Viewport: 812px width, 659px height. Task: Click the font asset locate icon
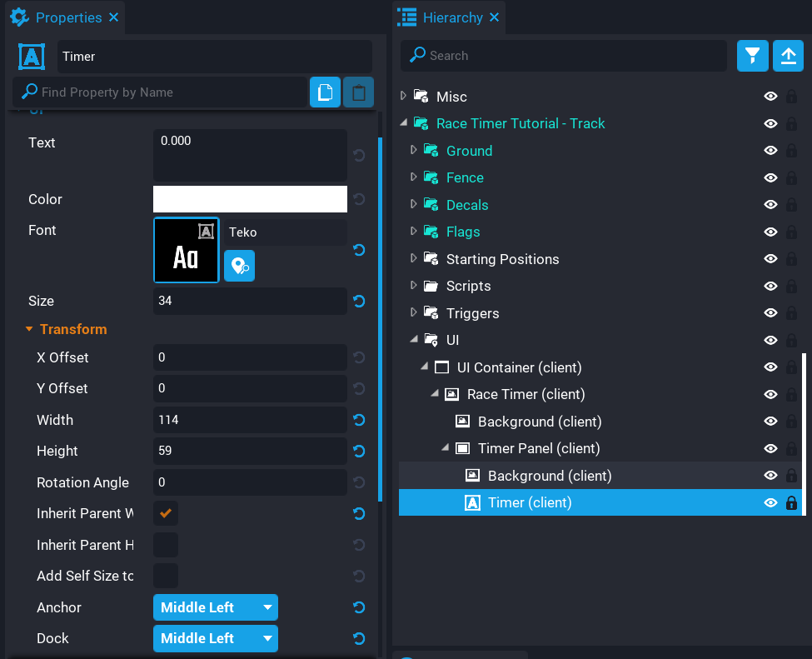point(239,266)
